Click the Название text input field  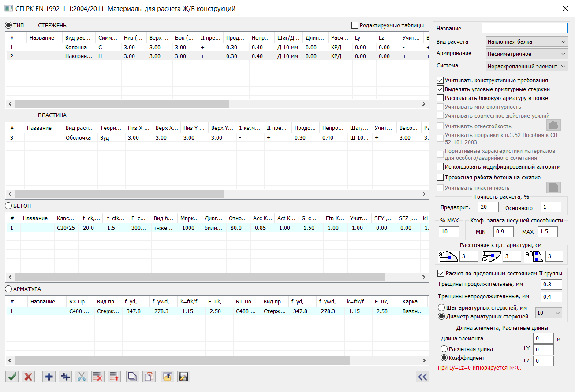pyautogui.click(x=524, y=28)
